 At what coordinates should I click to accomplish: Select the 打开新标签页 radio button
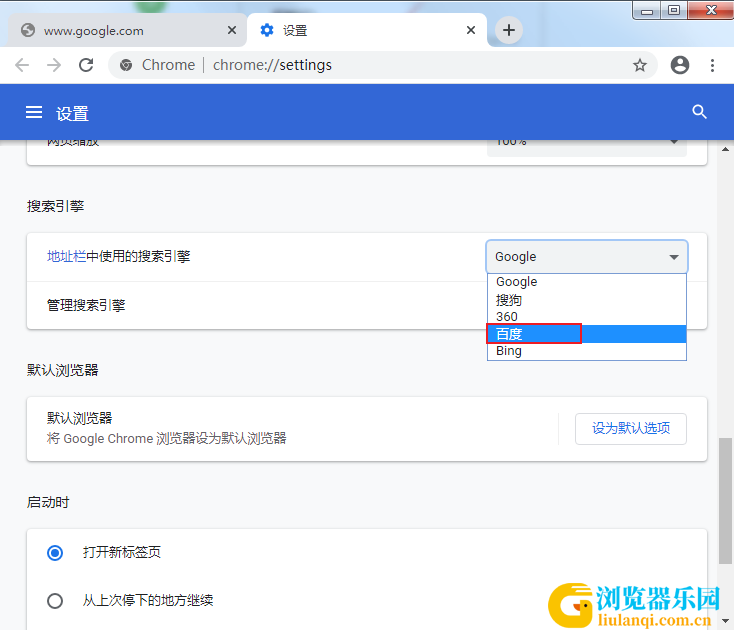coord(55,553)
